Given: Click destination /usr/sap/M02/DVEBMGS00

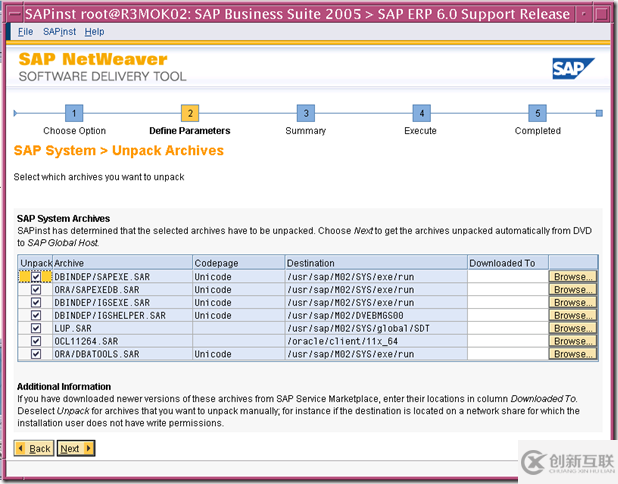Looking at the screenshot, I should 345,315.
